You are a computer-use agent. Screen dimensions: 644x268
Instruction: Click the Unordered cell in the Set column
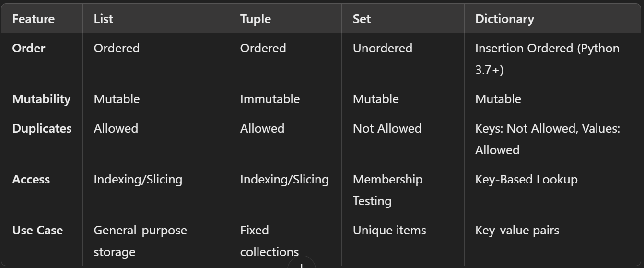pyautogui.click(x=383, y=48)
